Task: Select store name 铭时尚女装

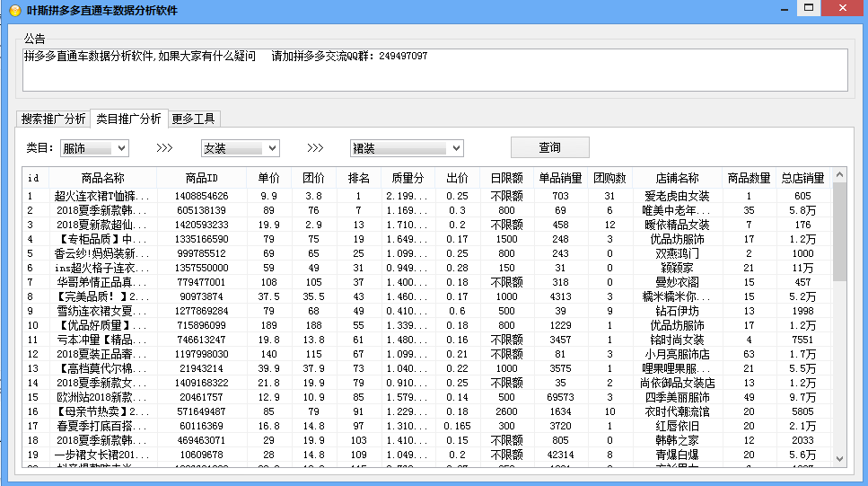Action: pyautogui.click(x=677, y=340)
